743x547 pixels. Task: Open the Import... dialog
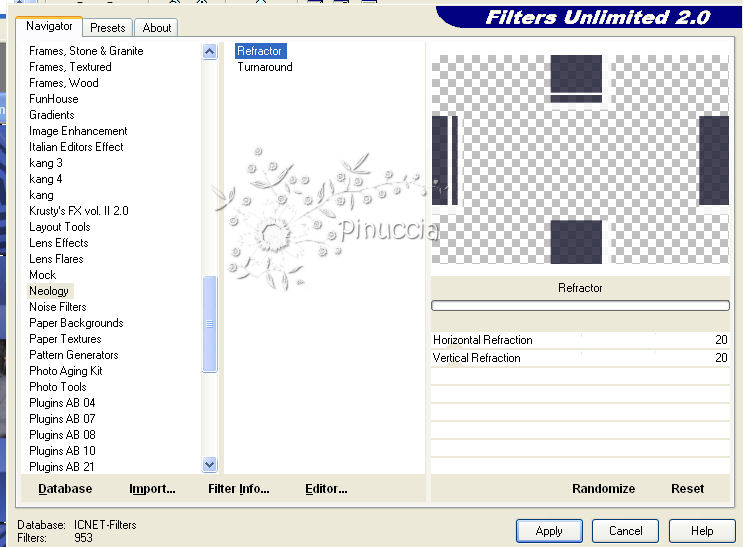[x=152, y=489]
